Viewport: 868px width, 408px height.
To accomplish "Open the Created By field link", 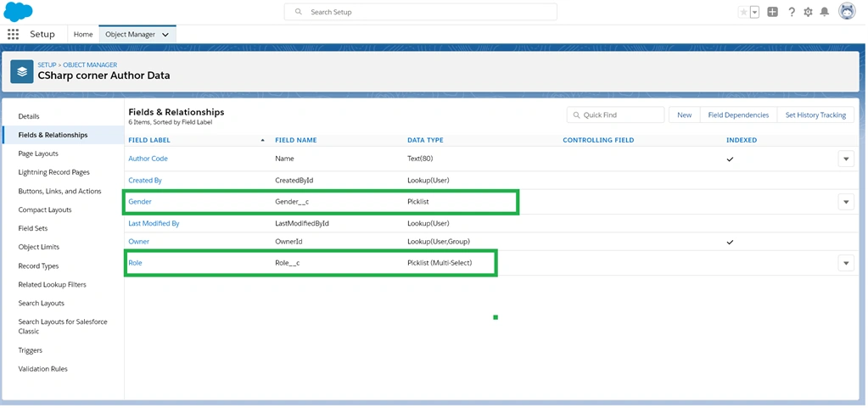I will (145, 181).
